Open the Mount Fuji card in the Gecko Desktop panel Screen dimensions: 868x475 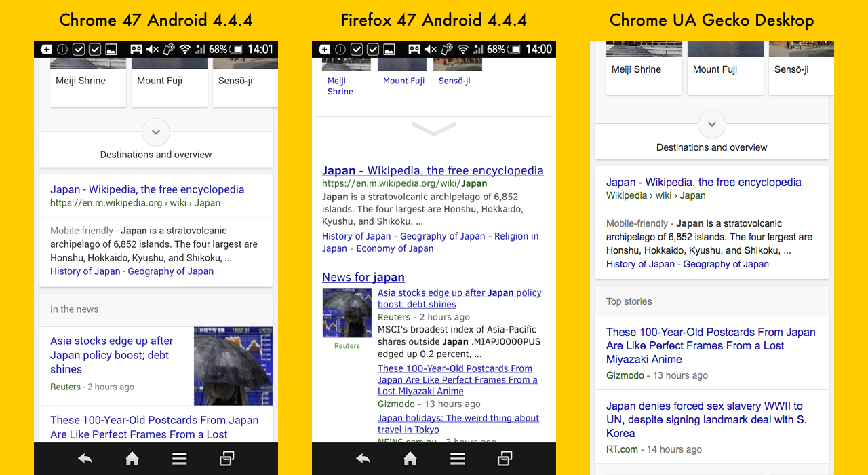(726, 68)
